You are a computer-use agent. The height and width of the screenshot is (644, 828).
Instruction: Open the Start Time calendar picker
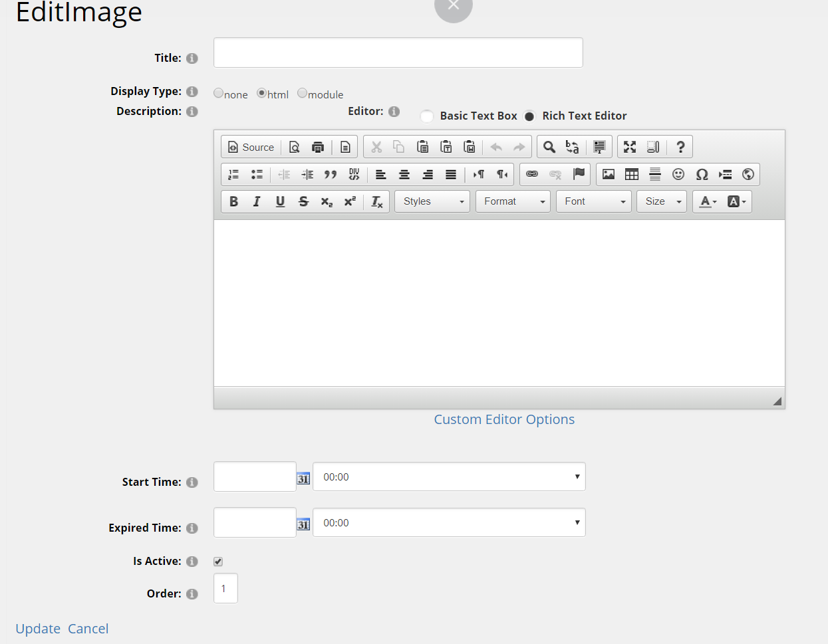click(303, 479)
